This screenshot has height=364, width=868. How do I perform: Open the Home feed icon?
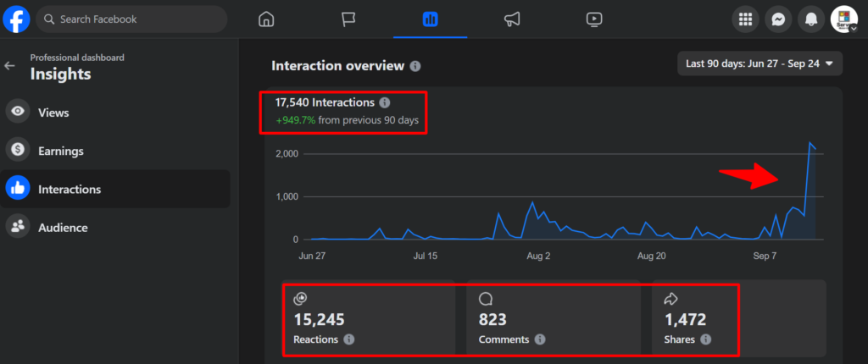[266, 19]
